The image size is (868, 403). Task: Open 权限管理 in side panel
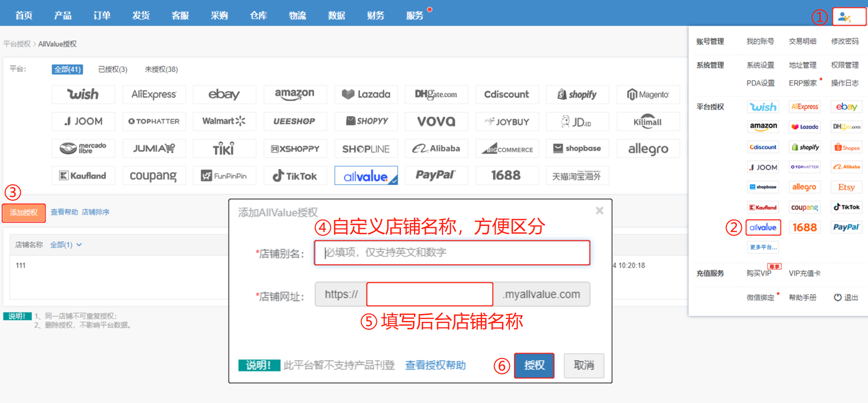(x=845, y=65)
